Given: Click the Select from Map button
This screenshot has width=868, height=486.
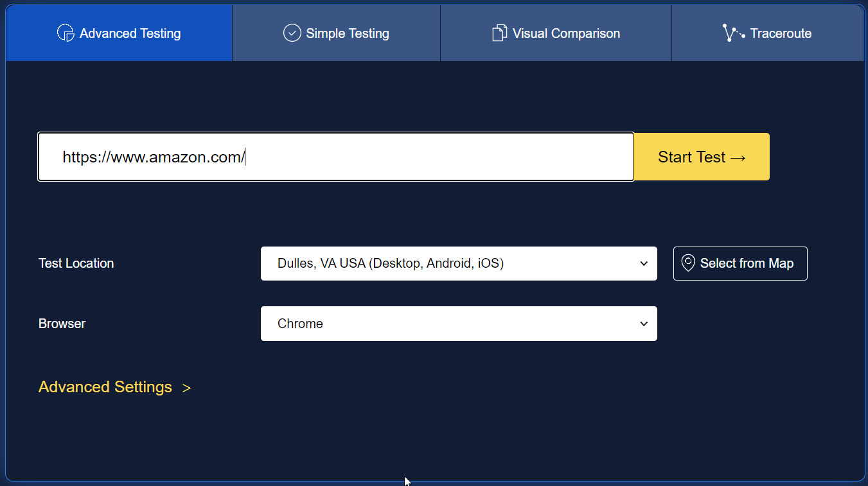Looking at the screenshot, I should point(740,263).
